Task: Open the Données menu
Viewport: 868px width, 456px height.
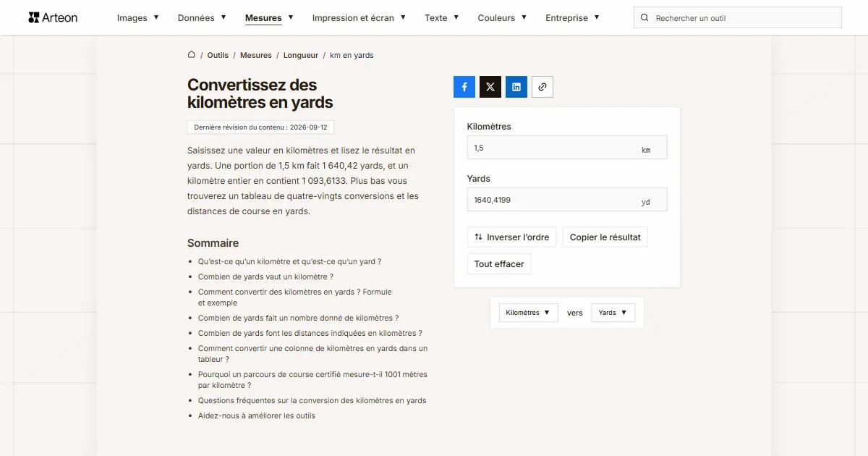Action: [202, 17]
